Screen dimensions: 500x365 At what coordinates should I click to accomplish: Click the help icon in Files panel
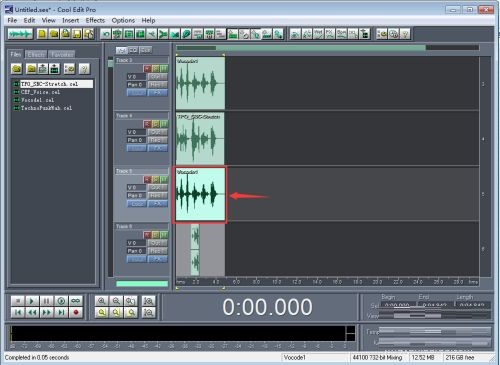click(84, 69)
